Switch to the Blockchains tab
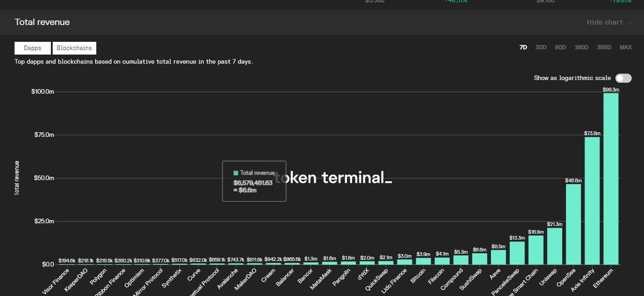The image size is (644, 296). tap(74, 48)
